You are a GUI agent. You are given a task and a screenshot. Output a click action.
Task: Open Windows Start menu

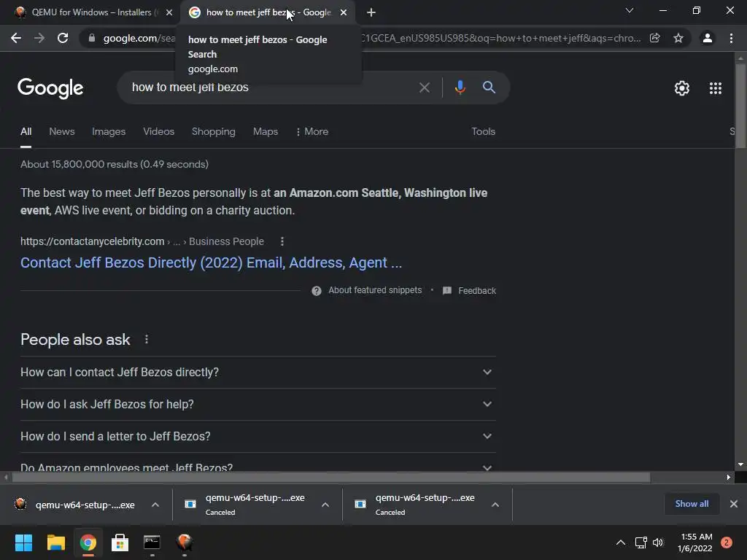pos(23,542)
